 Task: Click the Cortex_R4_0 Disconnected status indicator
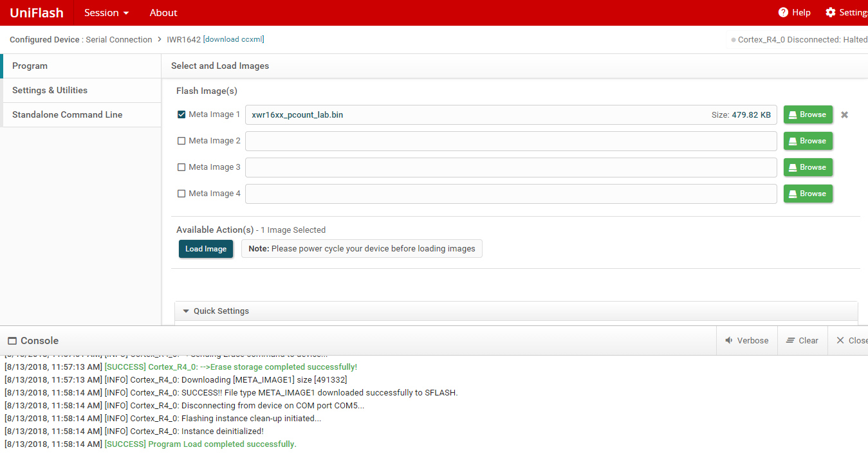[799, 39]
